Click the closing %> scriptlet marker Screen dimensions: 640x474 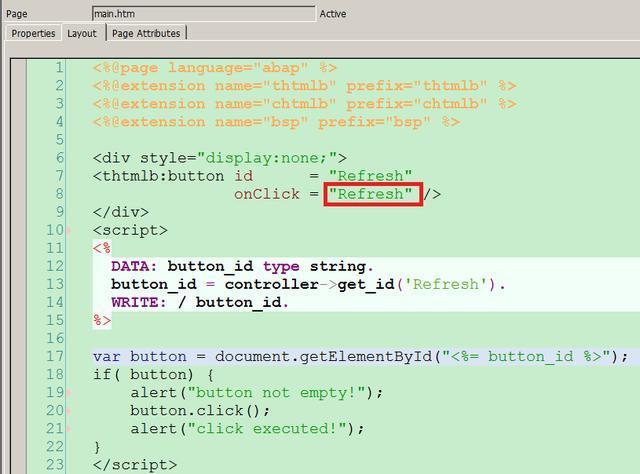(x=102, y=320)
